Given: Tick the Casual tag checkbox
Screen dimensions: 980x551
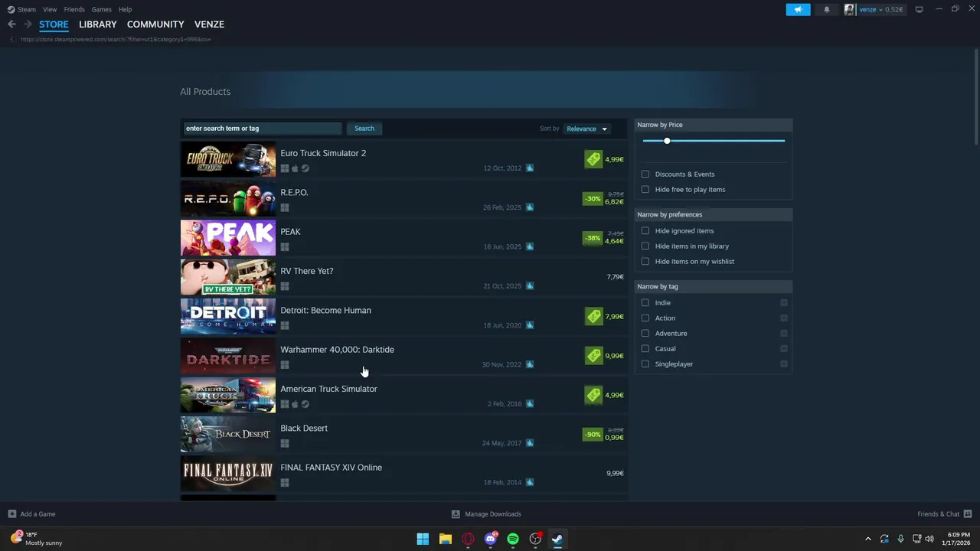Looking at the screenshot, I should 645,349.
